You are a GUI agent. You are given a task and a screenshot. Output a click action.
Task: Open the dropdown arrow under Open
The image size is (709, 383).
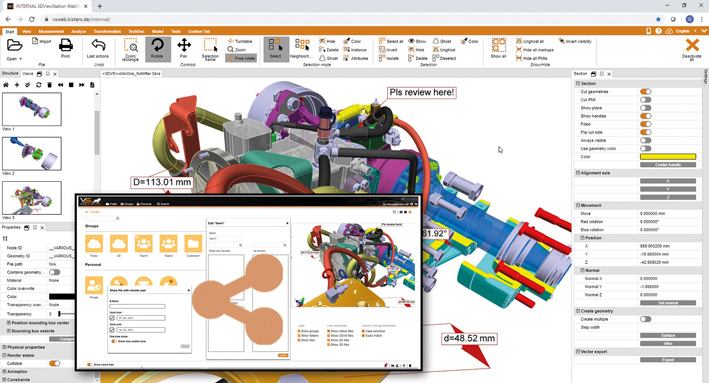pyautogui.click(x=20, y=59)
